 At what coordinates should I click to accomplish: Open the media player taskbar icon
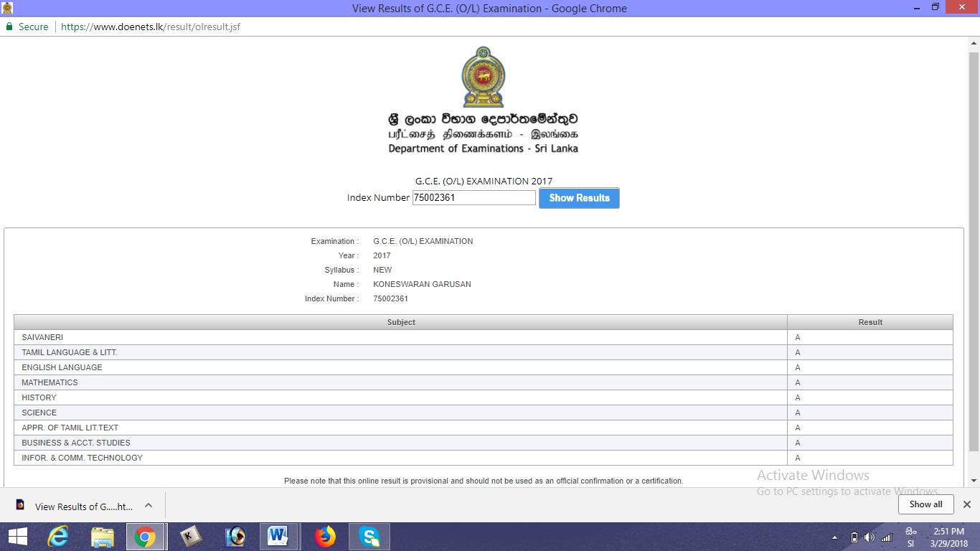pyautogui.click(x=235, y=537)
